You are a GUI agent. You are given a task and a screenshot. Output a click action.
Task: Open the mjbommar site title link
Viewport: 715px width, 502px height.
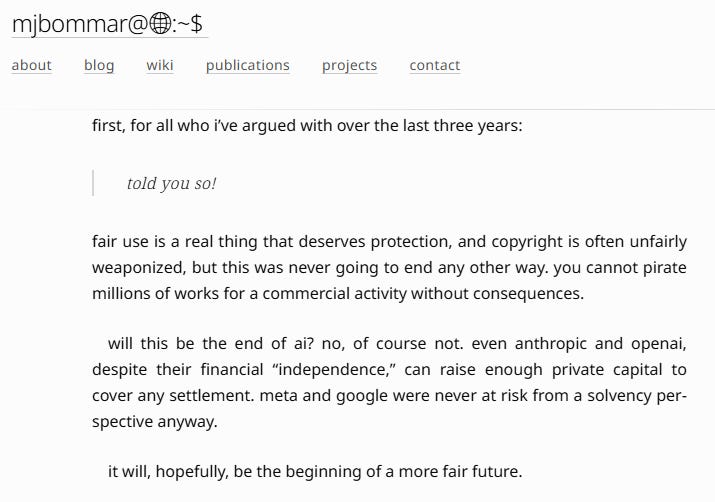109,24
